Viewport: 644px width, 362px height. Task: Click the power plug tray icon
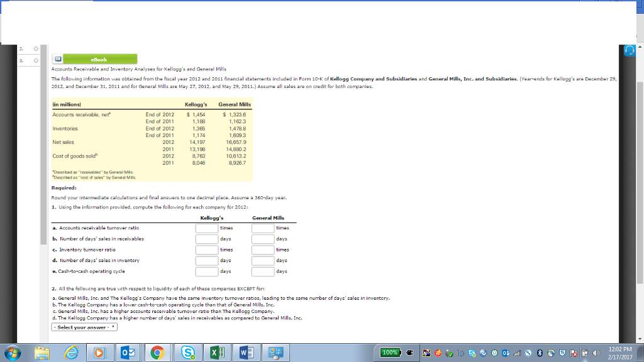(409, 353)
